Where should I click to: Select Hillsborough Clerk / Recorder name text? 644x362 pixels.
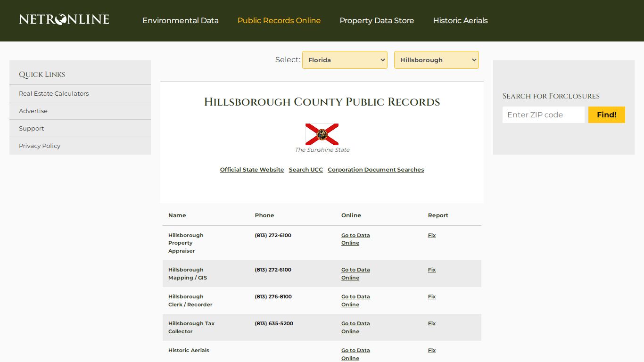tap(190, 301)
